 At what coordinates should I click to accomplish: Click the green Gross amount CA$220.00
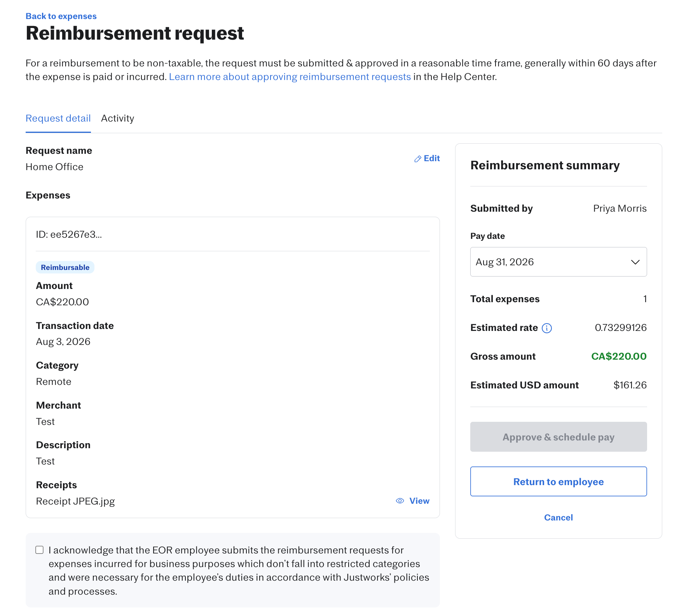(619, 357)
